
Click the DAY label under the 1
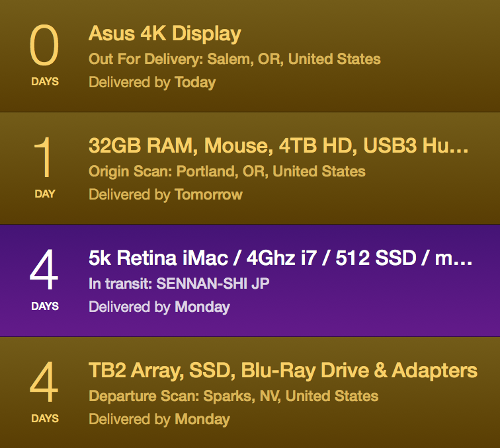[x=44, y=194]
